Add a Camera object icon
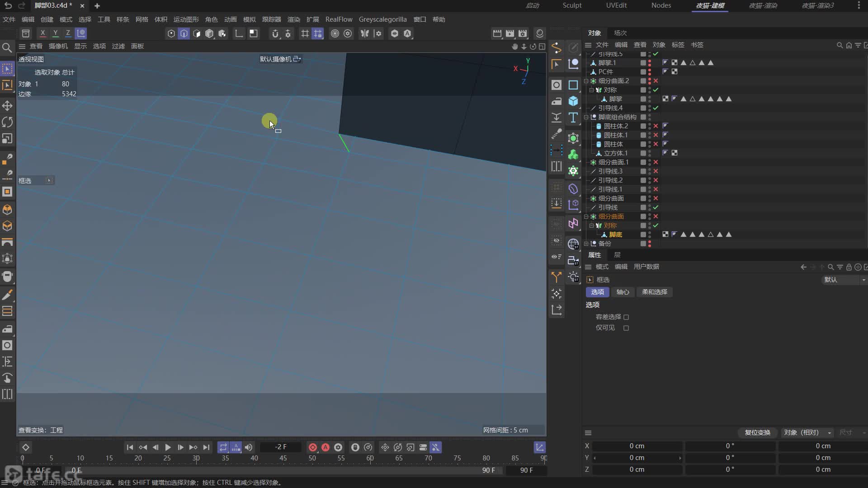 pyautogui.click(x=573, y=261)
